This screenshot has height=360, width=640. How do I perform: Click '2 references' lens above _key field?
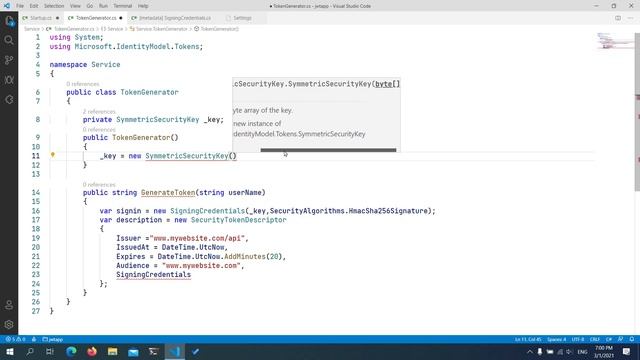(x=99, y=111)
